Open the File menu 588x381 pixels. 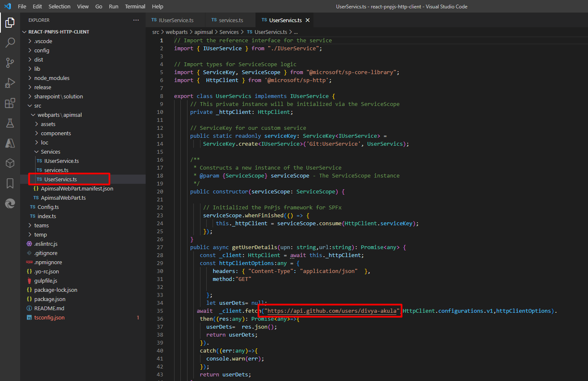click(22, 6)
